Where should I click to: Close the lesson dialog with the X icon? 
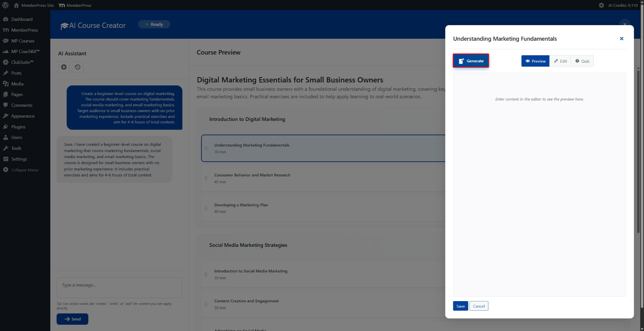(x=622, y=38)
